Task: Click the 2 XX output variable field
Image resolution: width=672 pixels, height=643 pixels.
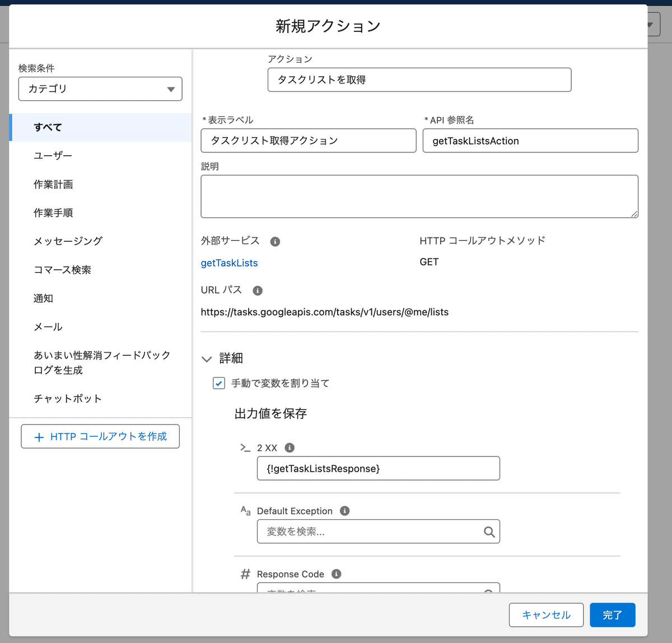Action: pos(379,468)
